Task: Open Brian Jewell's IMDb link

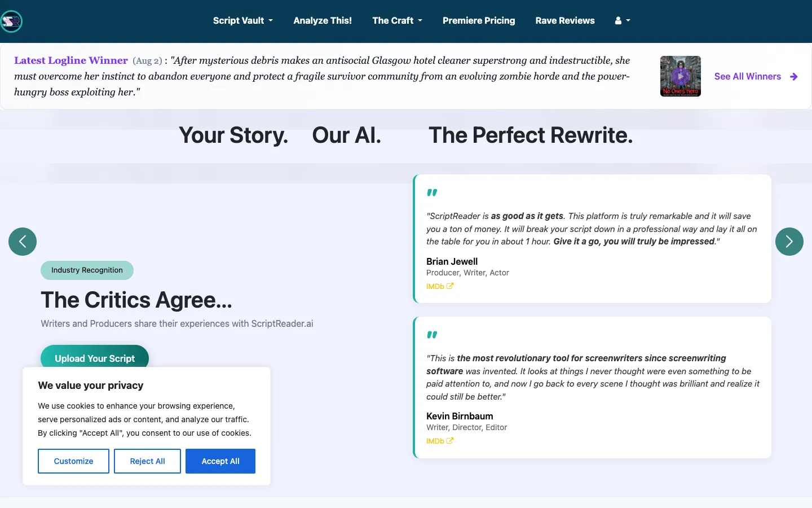Action: 440,286
